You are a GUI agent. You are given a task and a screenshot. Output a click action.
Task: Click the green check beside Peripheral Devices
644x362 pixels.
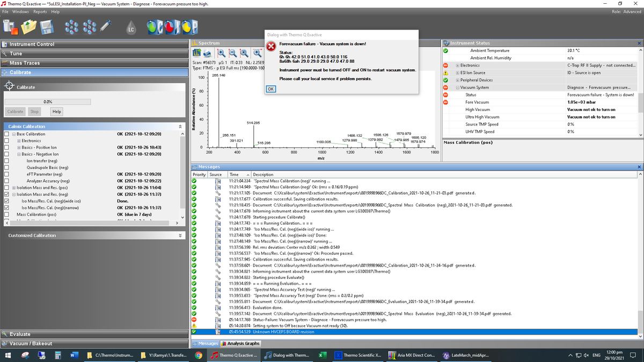point(445,80)
